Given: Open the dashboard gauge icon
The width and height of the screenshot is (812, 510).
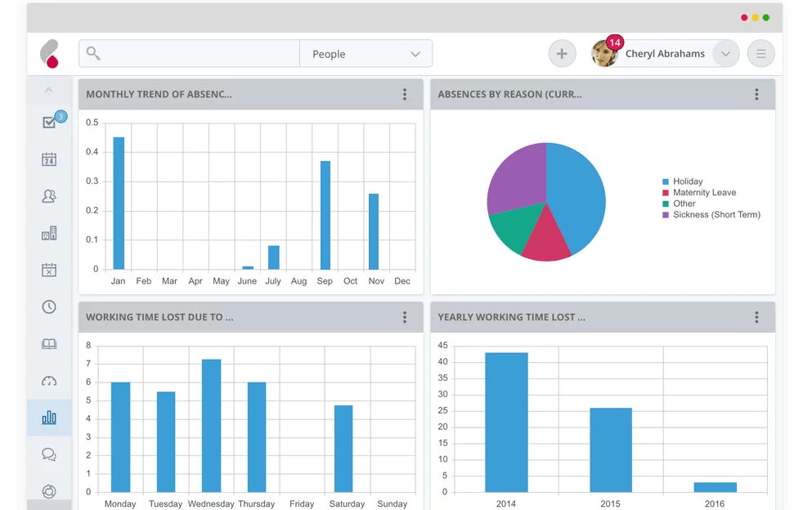Looking at the screenshot, I should [x=49, y=380].
